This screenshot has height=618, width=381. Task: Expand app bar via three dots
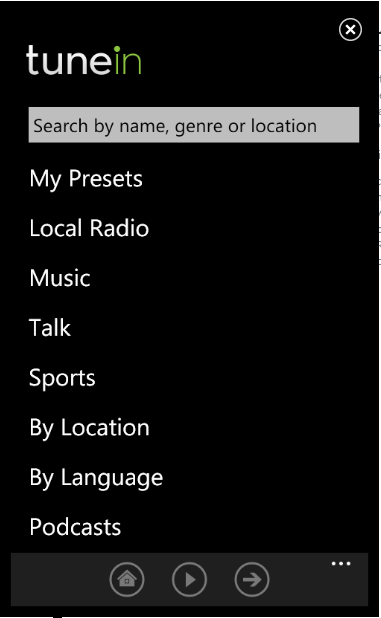pyautogui.click(x=341, y=564)
